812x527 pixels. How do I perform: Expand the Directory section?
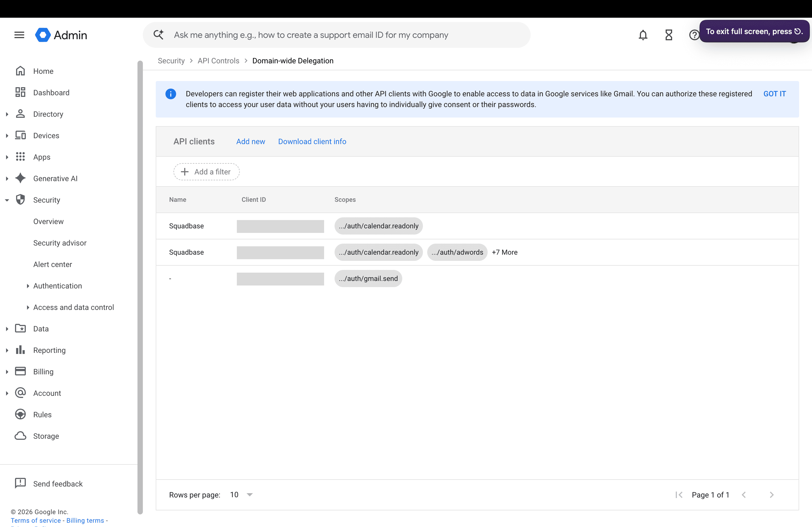7,114
